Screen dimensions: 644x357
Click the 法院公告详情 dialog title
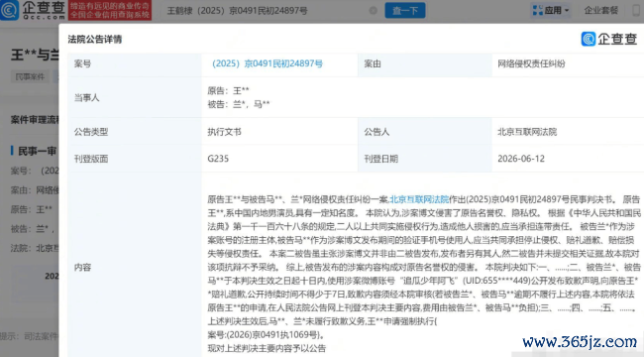[95, 39]
